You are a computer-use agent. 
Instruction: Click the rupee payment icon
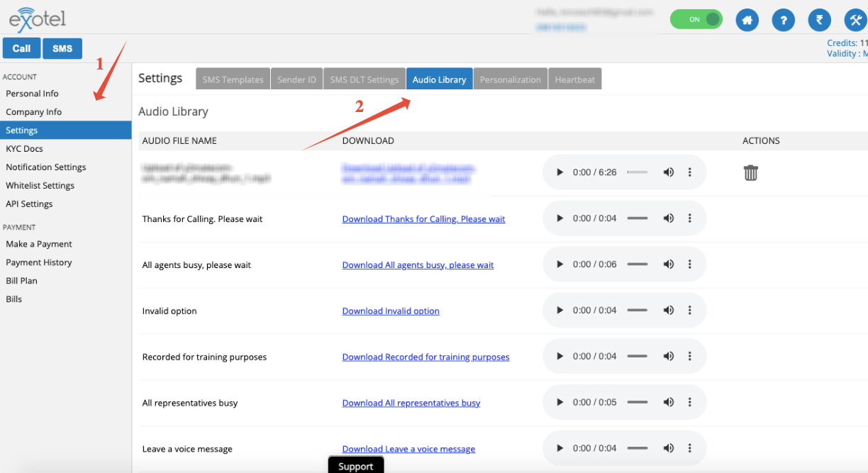pyautogui.click(x=819, y=20)
